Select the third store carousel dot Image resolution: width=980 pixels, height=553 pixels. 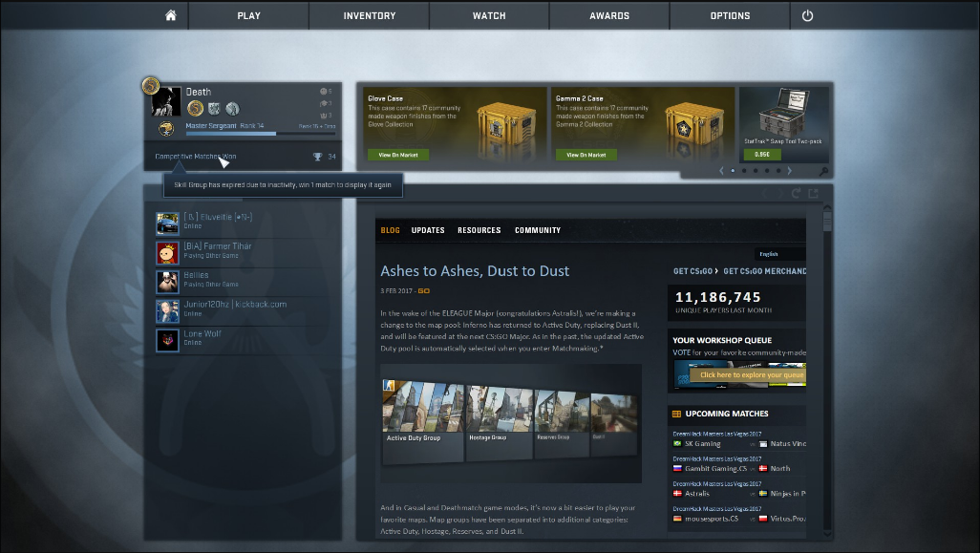(x=756, y=171)
